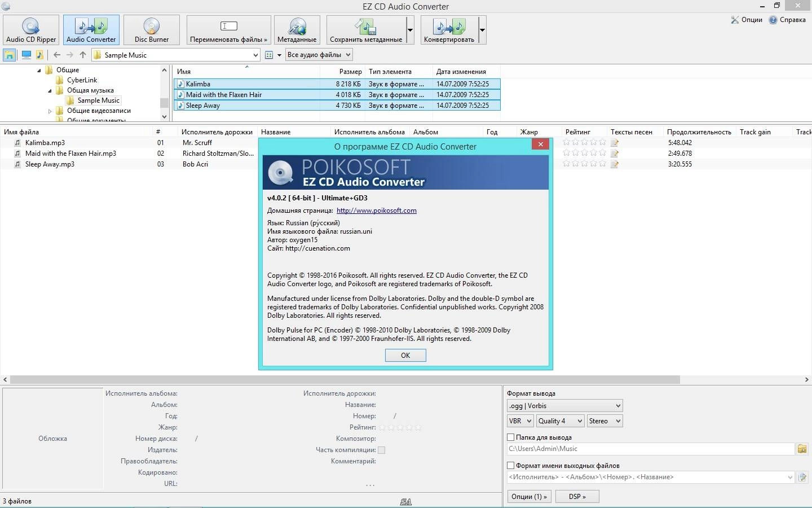Click Продолжительность column header
The image size is (812, 508).
tap(699, 132)
